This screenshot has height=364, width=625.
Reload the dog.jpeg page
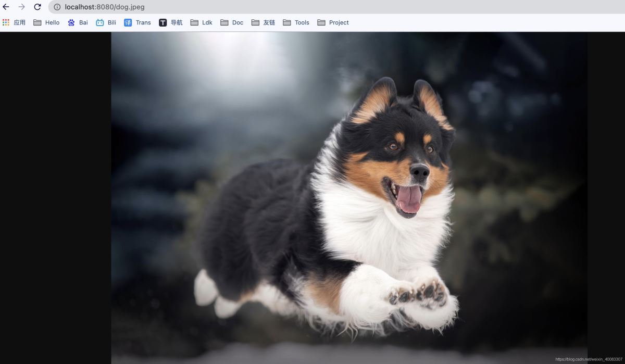click(37, 7)
